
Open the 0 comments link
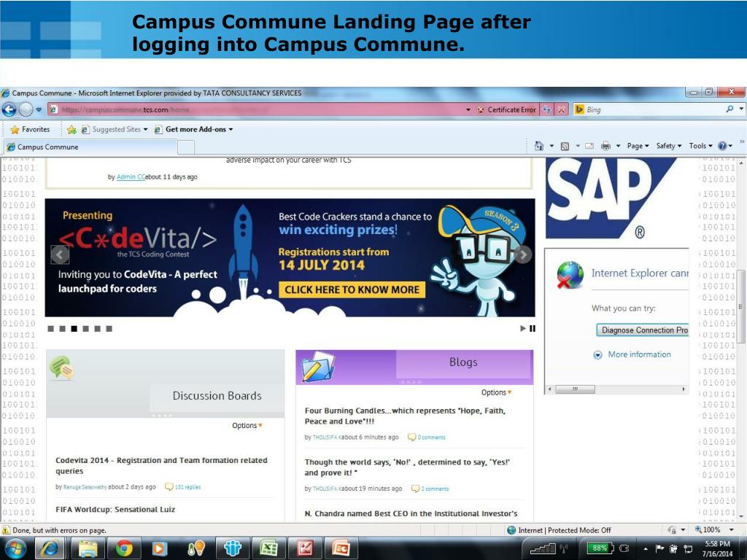pos(431,437)
